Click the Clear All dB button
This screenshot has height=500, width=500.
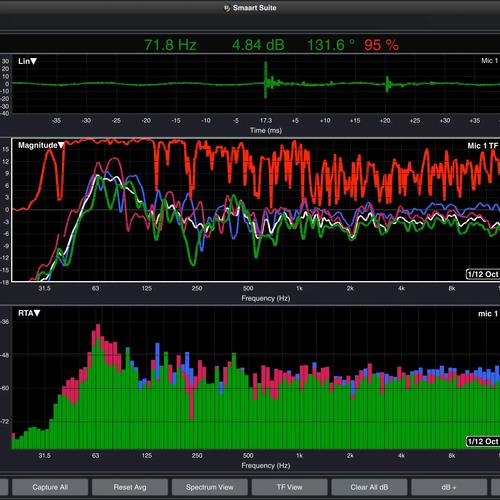click(x=369, y=487)
